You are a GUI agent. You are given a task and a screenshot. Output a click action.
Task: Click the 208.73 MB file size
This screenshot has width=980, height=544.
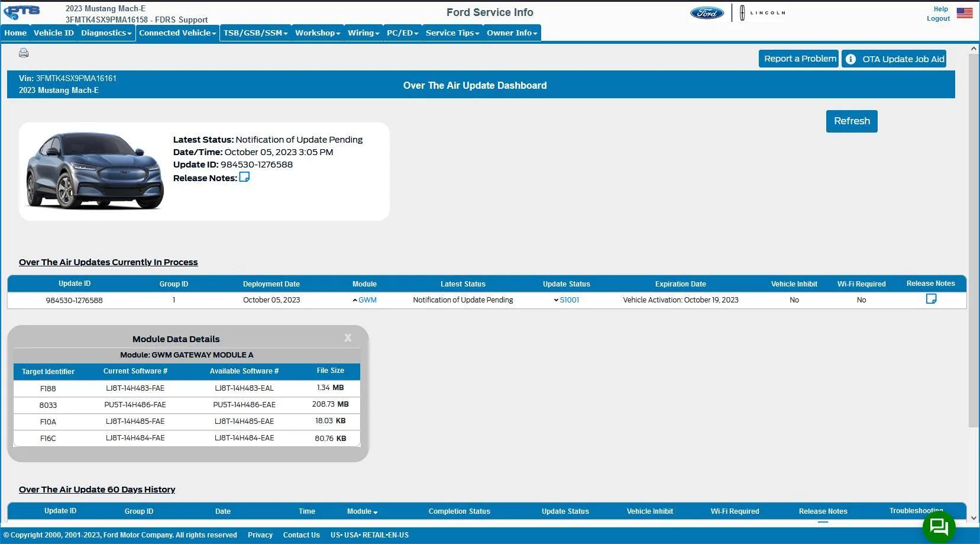tap(331, 404)
